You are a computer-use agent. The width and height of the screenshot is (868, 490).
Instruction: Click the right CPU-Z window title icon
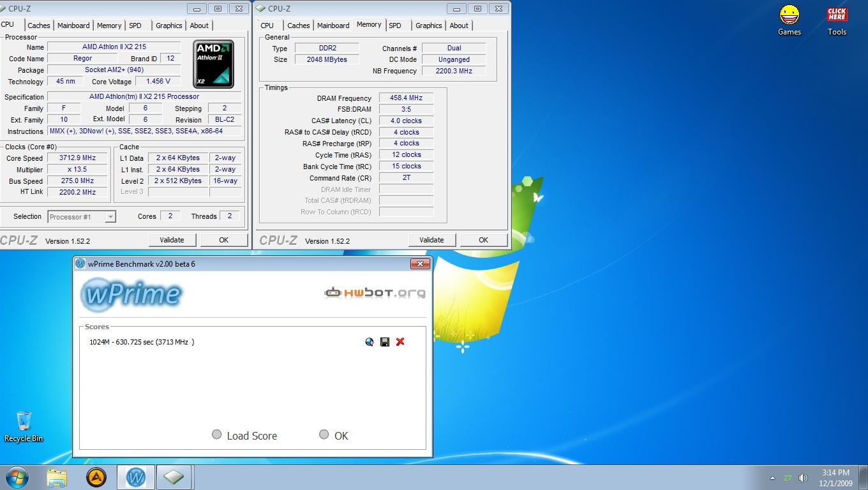pyautogui.click(x=261, y=8)
